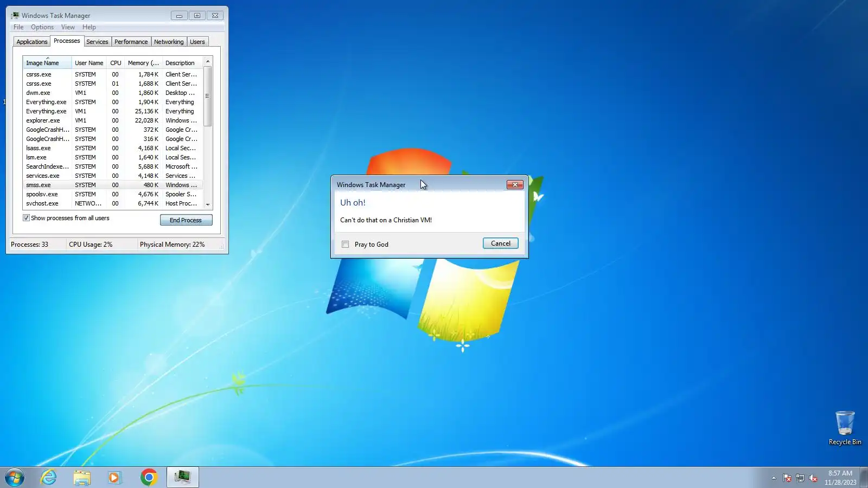Sort processes by Image Name column
868x488 pixels.
pos(47,63)
